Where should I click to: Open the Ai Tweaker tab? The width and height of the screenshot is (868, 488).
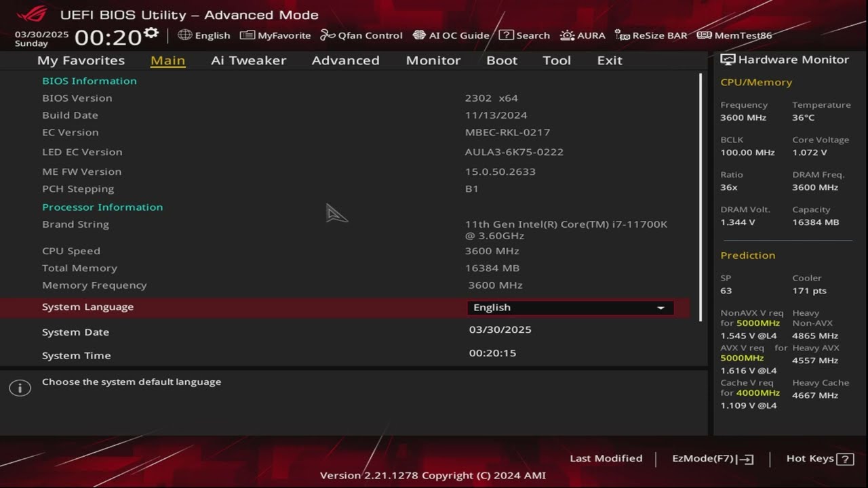248,60
